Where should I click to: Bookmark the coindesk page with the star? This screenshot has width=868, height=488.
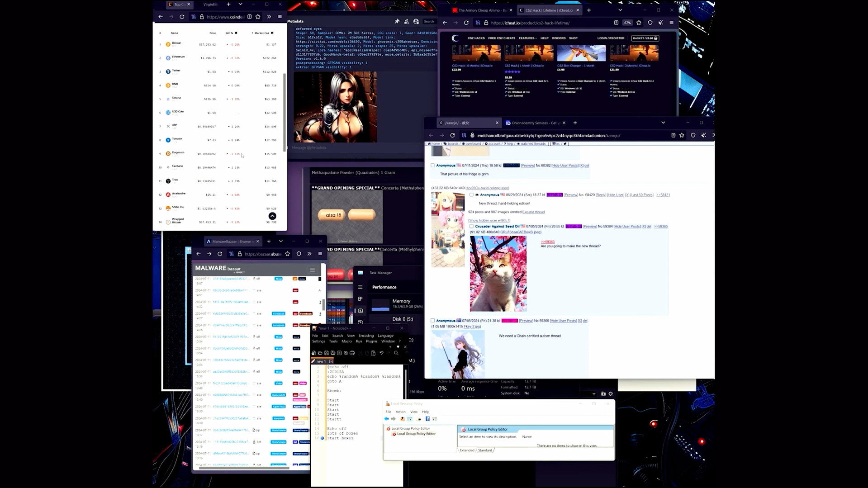[x=258, y=17]
